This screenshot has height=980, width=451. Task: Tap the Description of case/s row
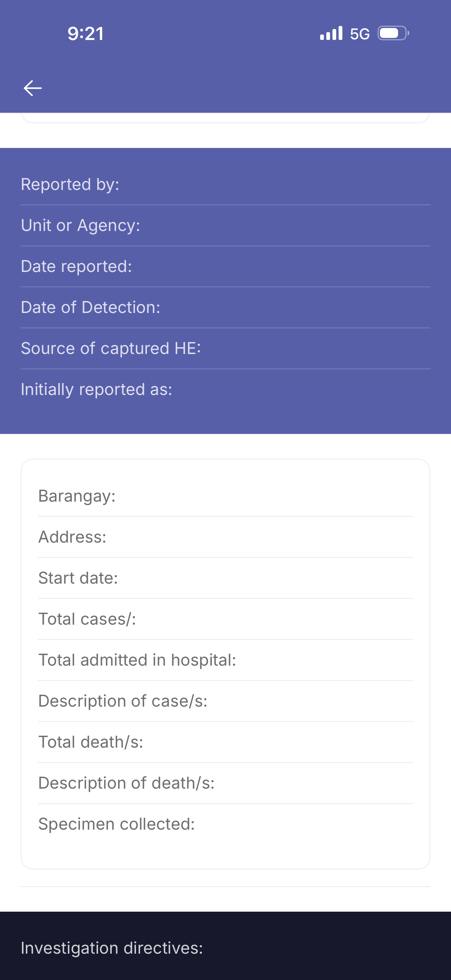coord(225,701)
